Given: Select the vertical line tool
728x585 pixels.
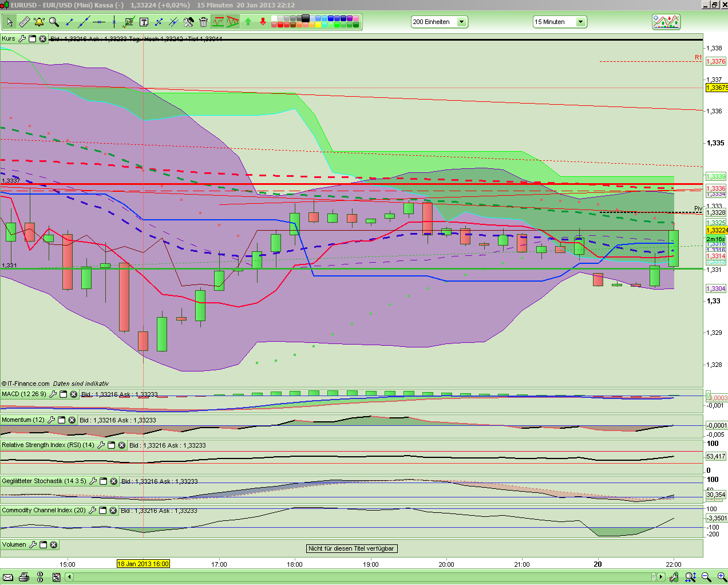Looking at the screenshot, I should pos(114,22).
